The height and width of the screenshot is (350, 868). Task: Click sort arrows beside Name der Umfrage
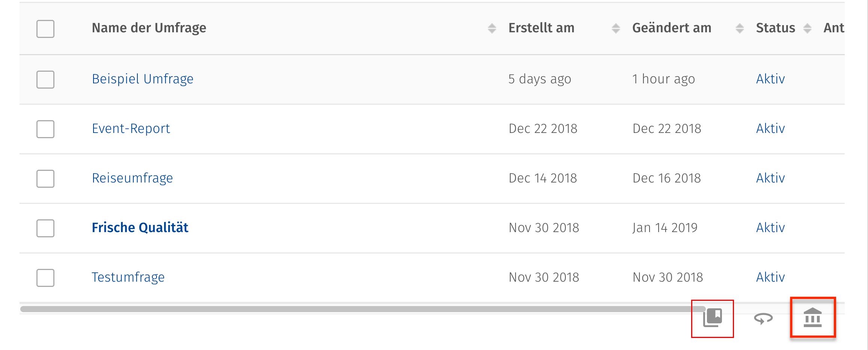[x=492, y=28]
